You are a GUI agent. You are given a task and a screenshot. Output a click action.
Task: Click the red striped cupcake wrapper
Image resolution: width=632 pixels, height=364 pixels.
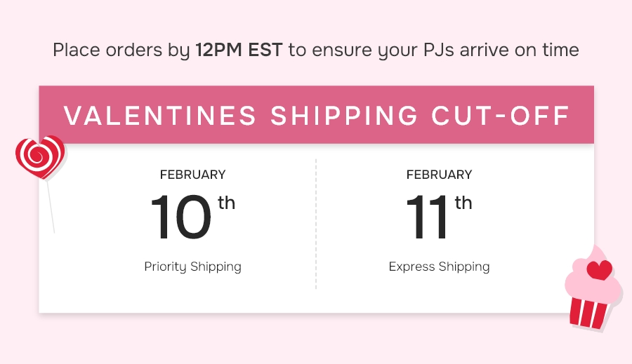589,313
